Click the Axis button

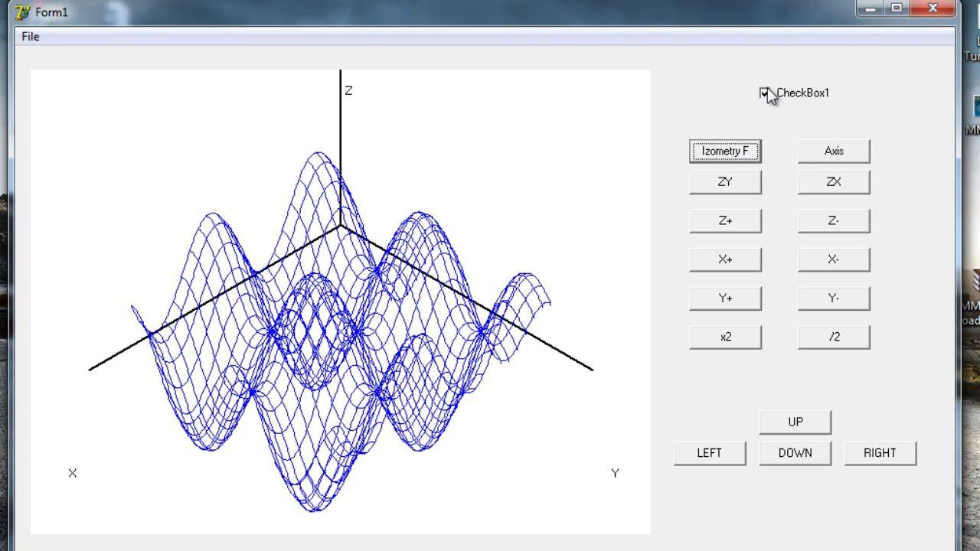(x=834, y=151)
